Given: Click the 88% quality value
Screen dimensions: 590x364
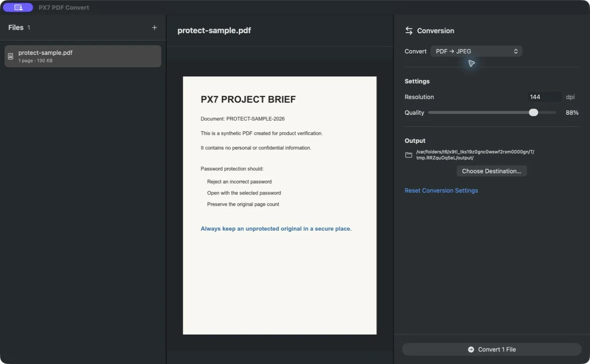Looking at the screenshot, I should click(572, 113).
